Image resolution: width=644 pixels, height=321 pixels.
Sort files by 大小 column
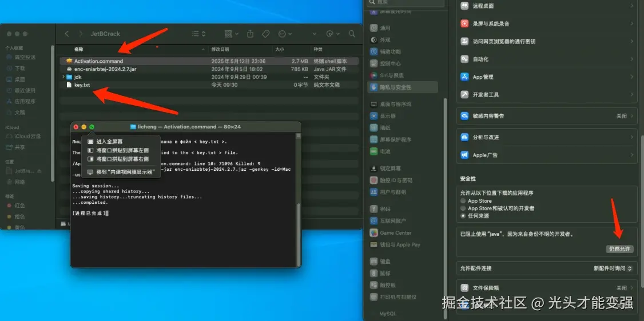291,49
